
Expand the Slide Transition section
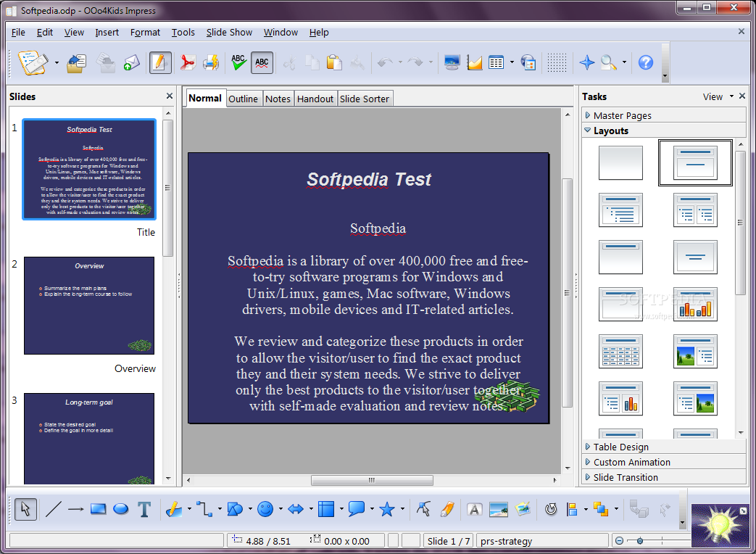click(x=663, y=477)
